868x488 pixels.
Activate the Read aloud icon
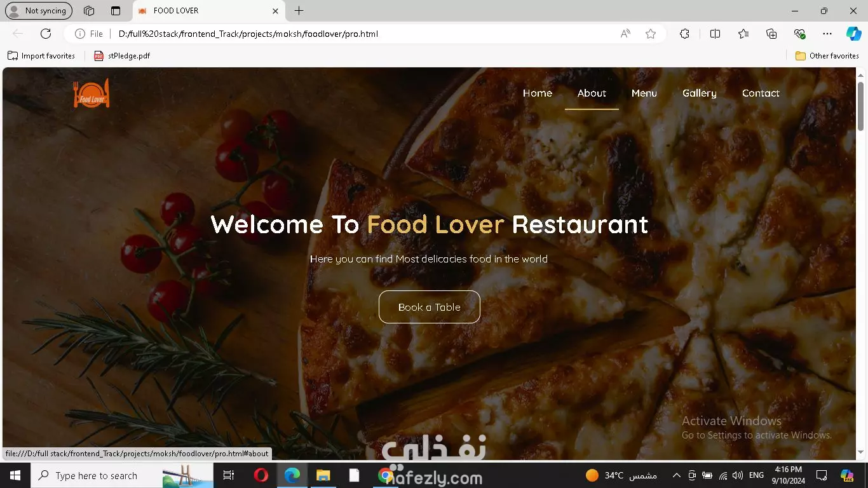[625, 34]
